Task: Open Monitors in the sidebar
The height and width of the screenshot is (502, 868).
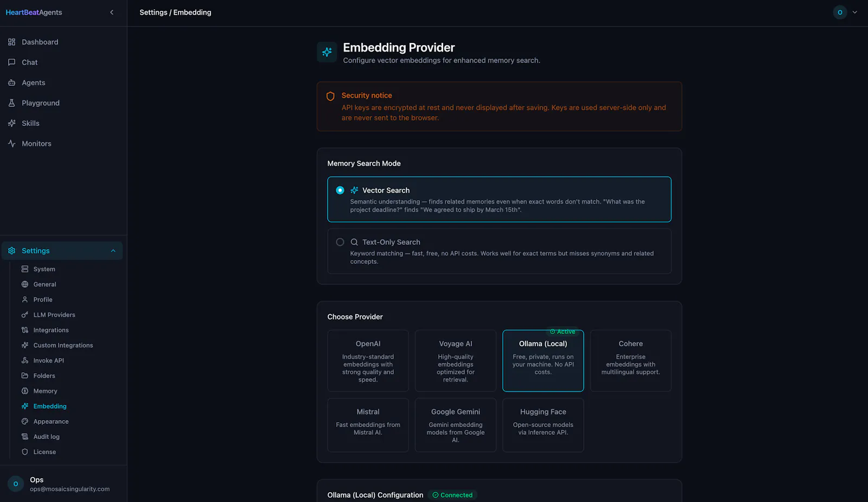Action: point(63,144)
